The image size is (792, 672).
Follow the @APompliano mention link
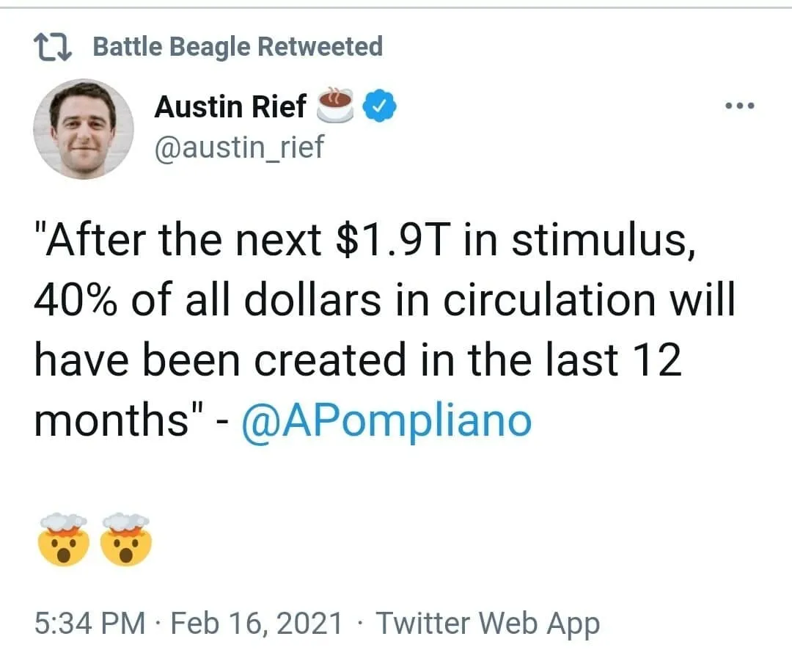click(386, 421)
